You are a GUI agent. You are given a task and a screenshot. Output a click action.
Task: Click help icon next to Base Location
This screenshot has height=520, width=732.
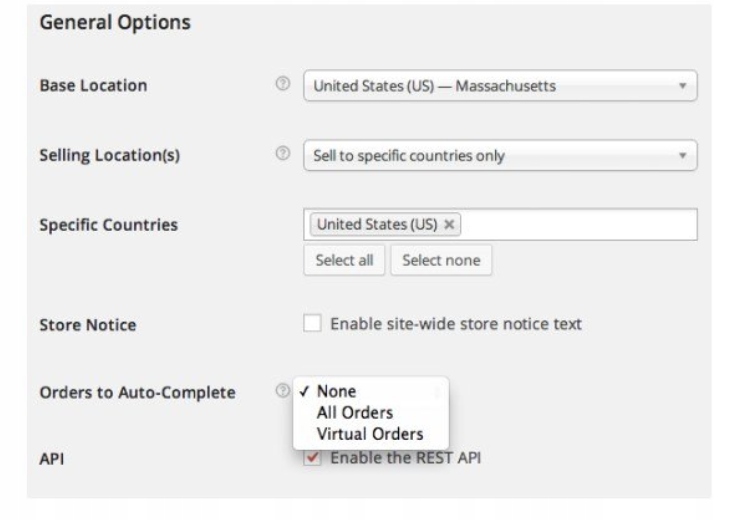click(x=282, y=85)
